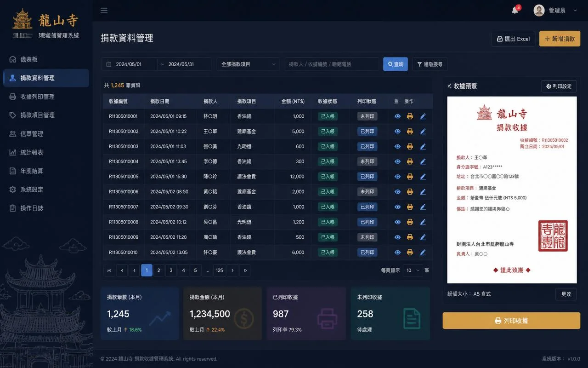The image size is (588, 368).
Task: Print receipt for row R11305010008
Action: coord(410,222)
